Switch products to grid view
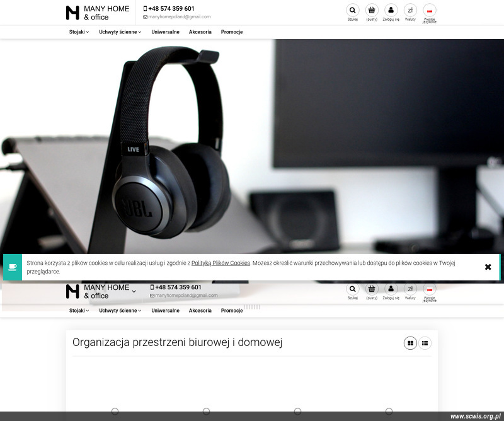This screenshot has width=504, height=421. [411, 343]
